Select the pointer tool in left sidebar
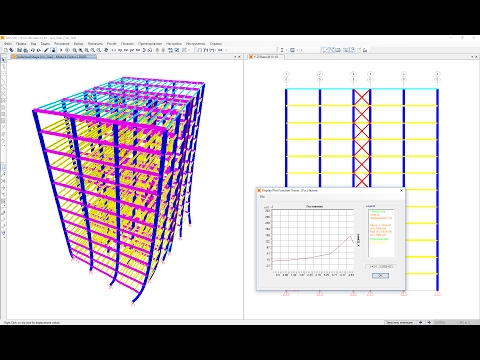 point(4,60)
